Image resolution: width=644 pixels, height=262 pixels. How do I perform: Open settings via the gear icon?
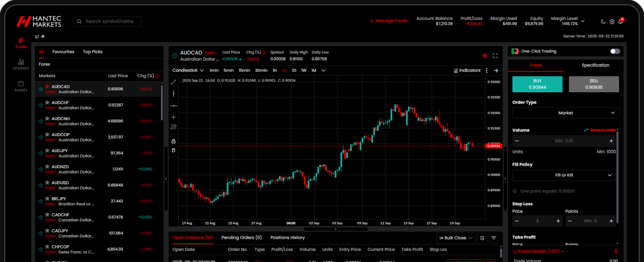click(x=612, y=21)
